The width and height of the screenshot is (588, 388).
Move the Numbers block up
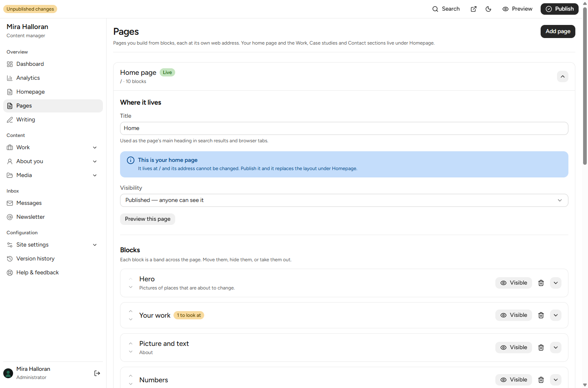131,376
